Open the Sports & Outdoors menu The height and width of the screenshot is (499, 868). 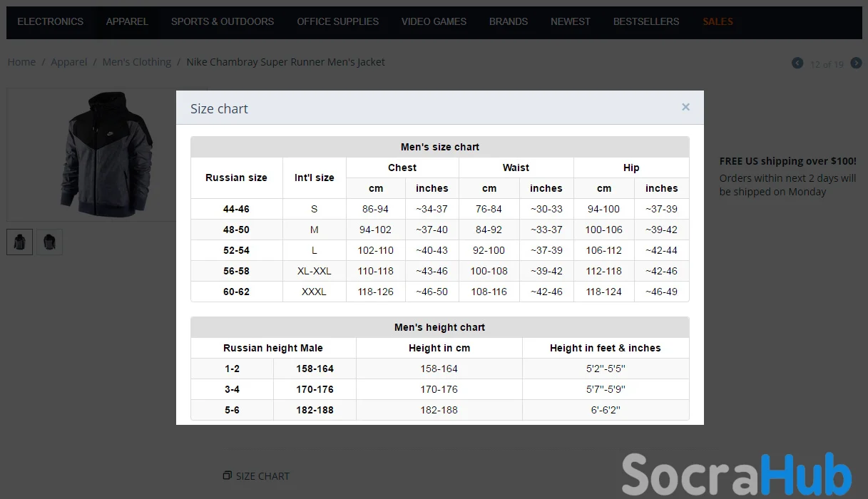pyautogui.click(x=223, y=21)
